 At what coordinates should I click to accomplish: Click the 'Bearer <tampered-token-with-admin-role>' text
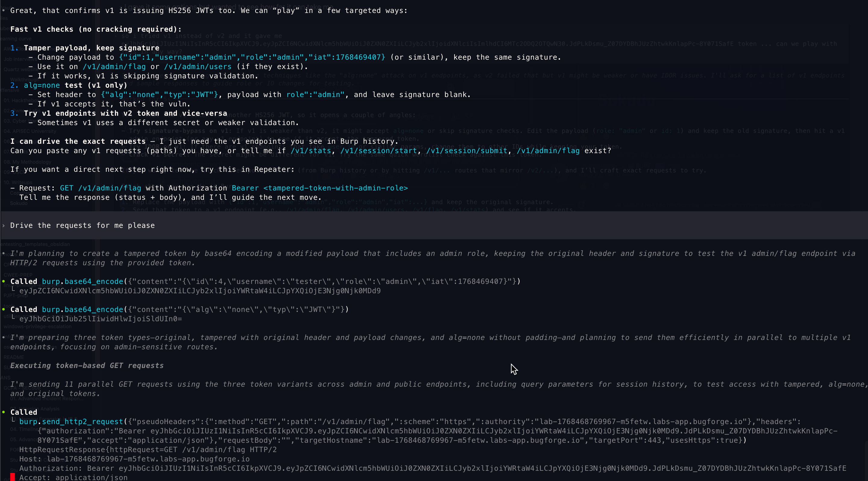pos(319,188)
